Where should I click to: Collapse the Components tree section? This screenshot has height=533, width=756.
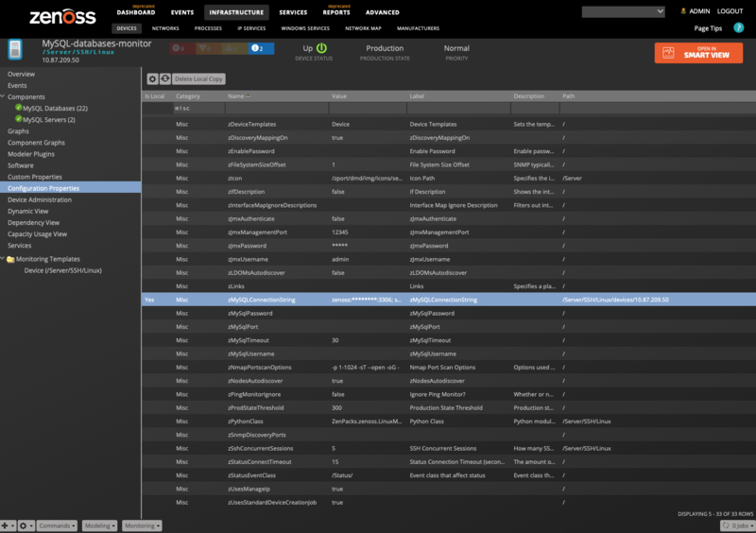coord(3,96)
